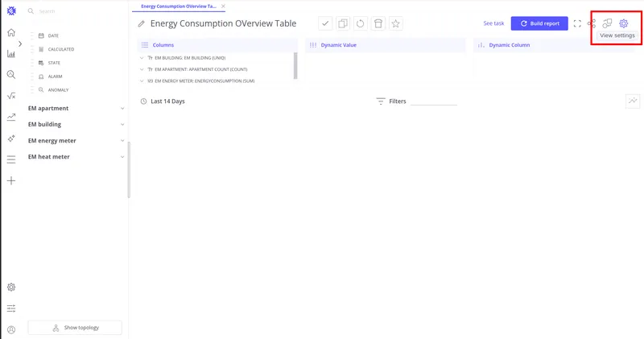Click the shapes icon beside settings gear
This screenshot has width=644, height=339.
(608, 23)
